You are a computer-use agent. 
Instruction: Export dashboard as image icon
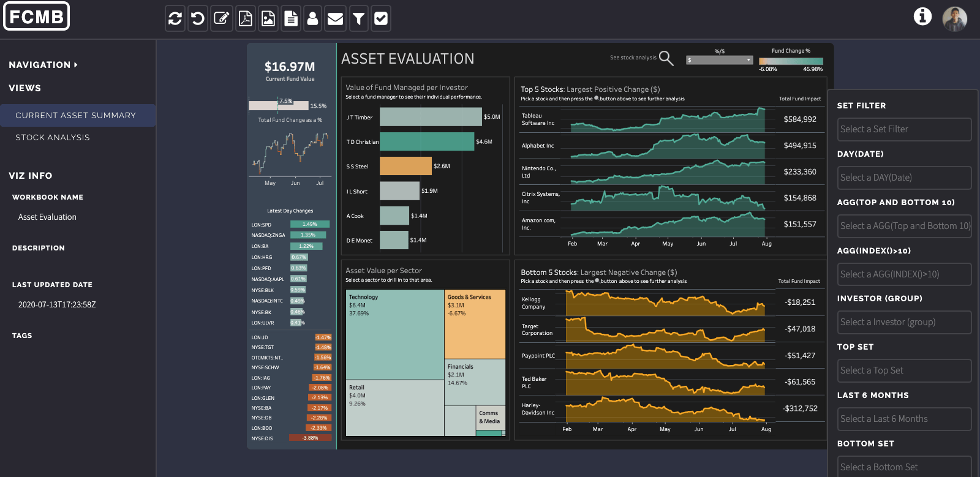pyautogui.click(x=268, y=18)
